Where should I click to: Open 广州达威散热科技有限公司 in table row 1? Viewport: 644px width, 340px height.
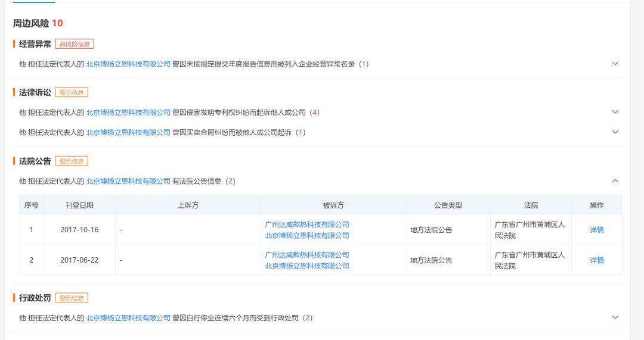coord(307,224)
